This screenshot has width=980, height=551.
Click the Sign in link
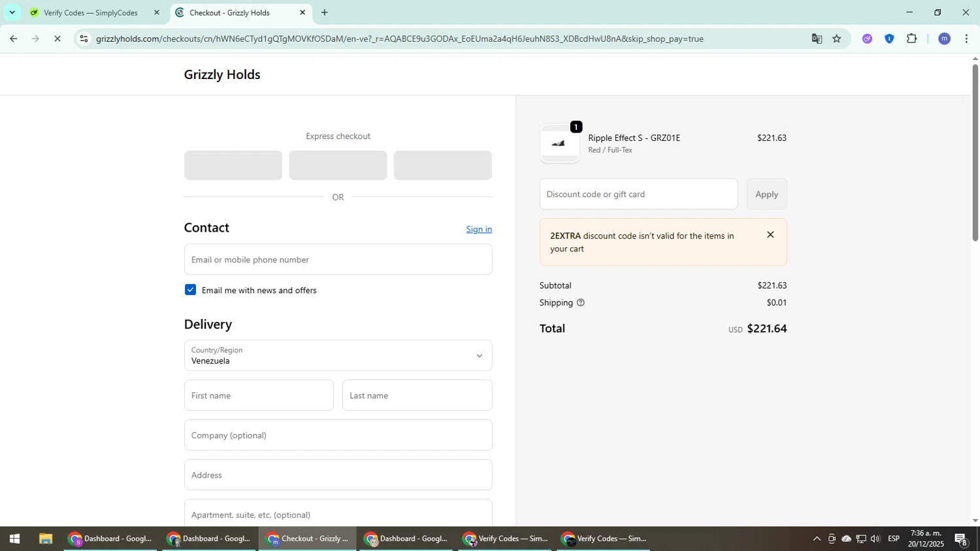click(x=479, y=229)
